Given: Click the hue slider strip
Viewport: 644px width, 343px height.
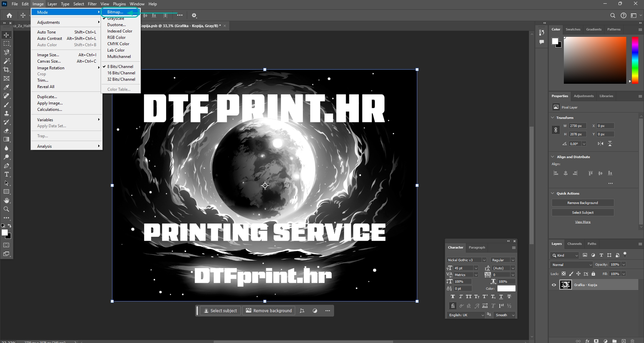Looking at the screenshot, I should tap(635, 60).
